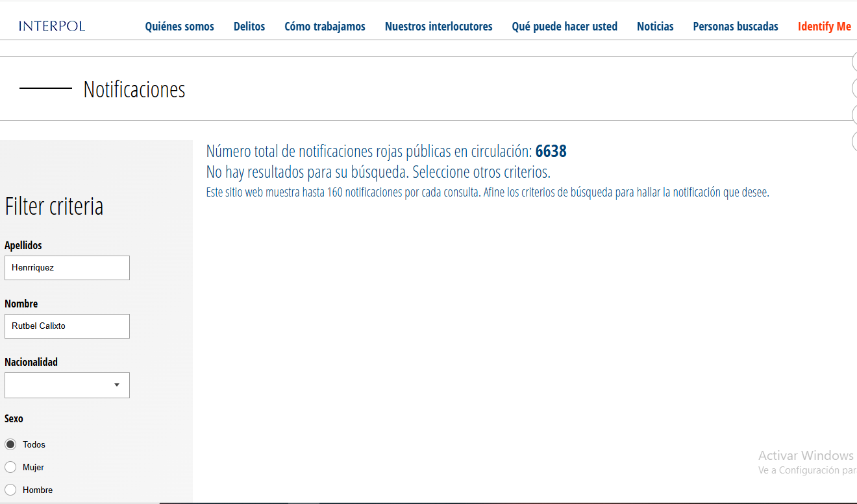Viewport: 857px width, 504px height.
Task: Open the Quiénes somos menu
Action: (179, 27)
